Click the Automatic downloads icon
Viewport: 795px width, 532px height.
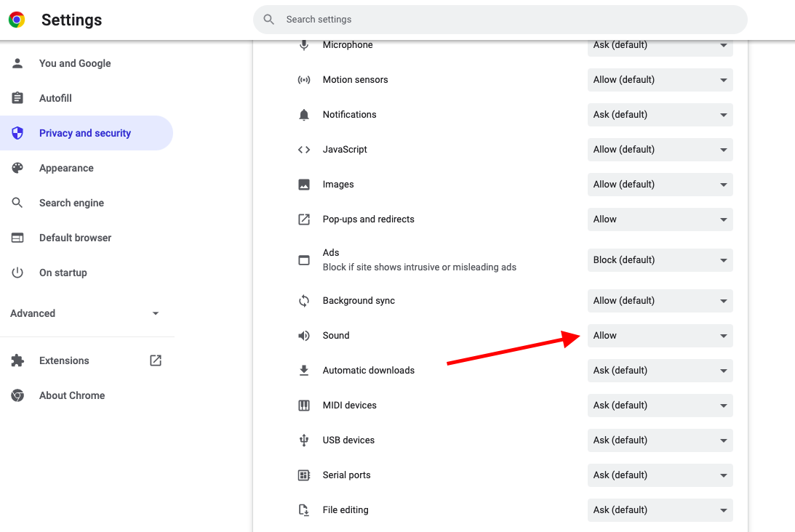click(303, 370)
